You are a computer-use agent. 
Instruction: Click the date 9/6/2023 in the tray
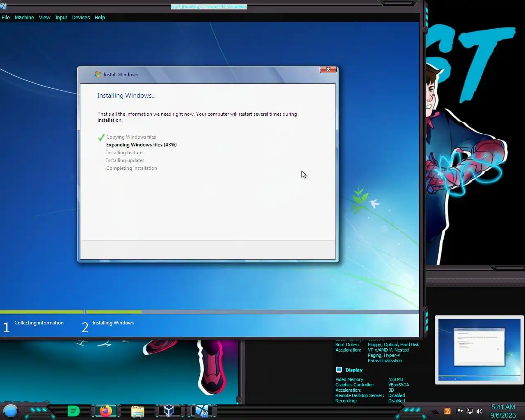[503, 415]
